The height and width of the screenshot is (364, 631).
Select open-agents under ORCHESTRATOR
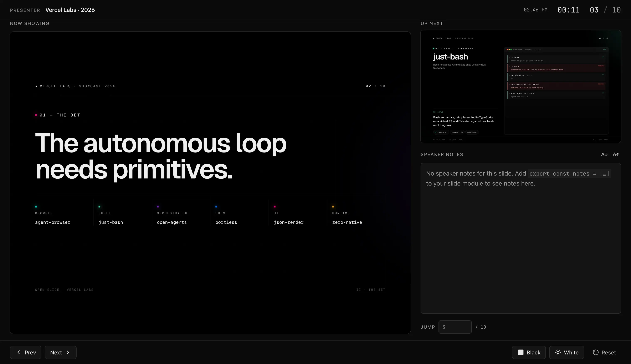[171, 222]
